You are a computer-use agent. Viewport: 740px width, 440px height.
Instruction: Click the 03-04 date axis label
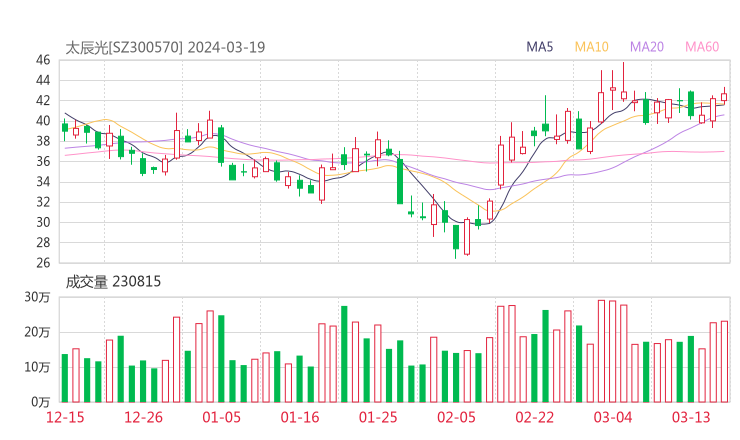pyautogui.click(x=613, y=417)
